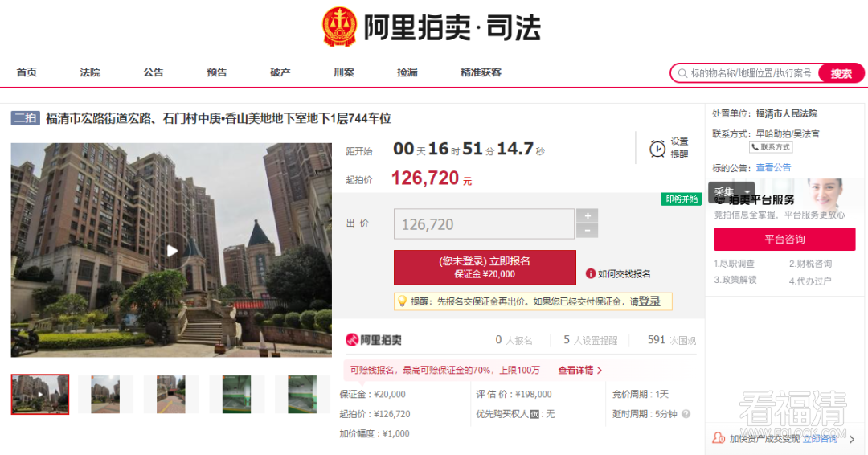This screenshot has height=455, width=868.
Task: Open the 精准获客 navigation item
Action: pos(481,72)
